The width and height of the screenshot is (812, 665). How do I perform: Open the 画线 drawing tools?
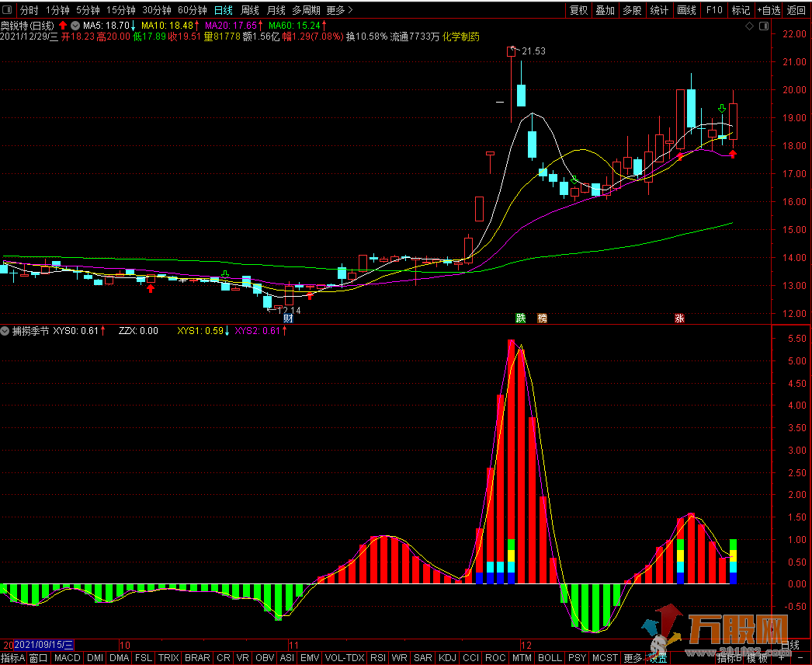pyautogui.click(x=686, y=10)
